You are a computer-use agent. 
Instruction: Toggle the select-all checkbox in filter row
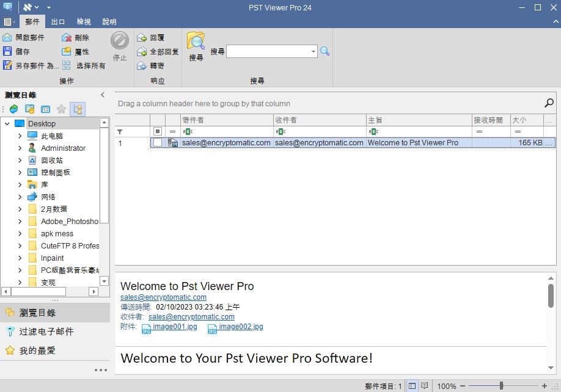(158, 131)
